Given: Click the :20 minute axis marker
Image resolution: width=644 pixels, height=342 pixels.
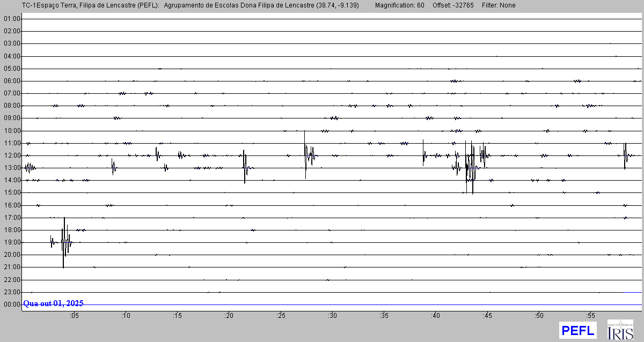Looking at the screenshot, I should 229,316.
